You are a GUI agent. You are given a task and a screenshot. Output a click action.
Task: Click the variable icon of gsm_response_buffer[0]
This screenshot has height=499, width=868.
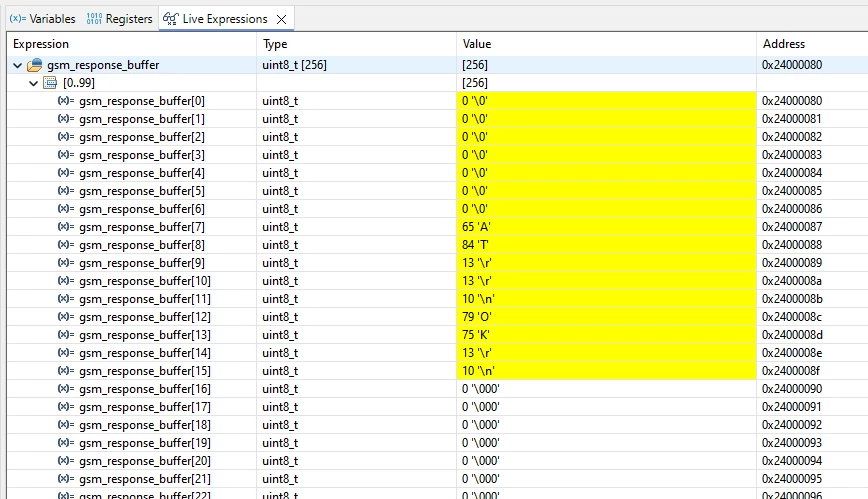pos(66,101)
